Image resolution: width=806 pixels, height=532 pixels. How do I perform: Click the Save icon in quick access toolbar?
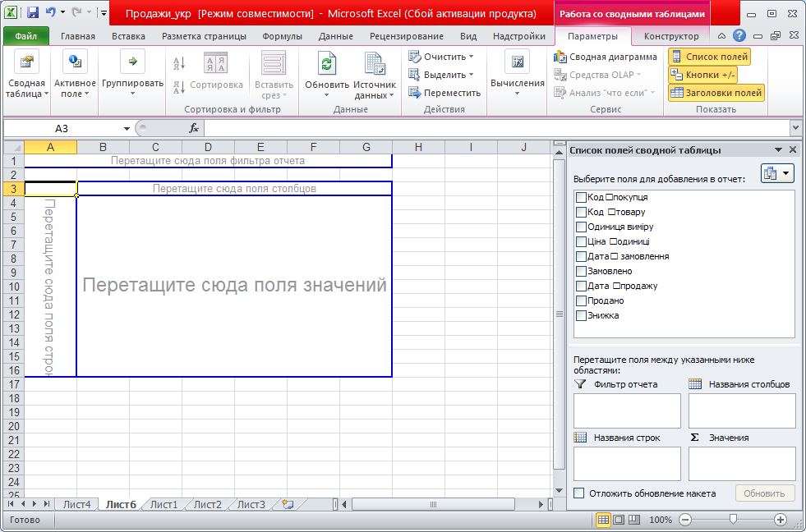click(x=33, y=13)
